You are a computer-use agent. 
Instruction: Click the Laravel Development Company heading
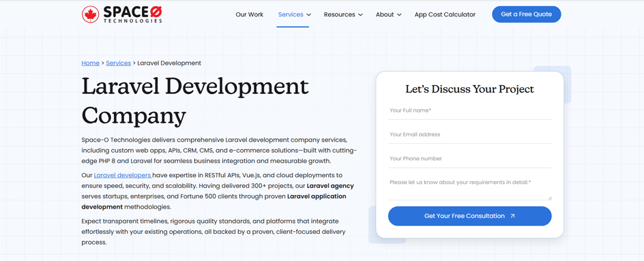click(x=195, y=101)
